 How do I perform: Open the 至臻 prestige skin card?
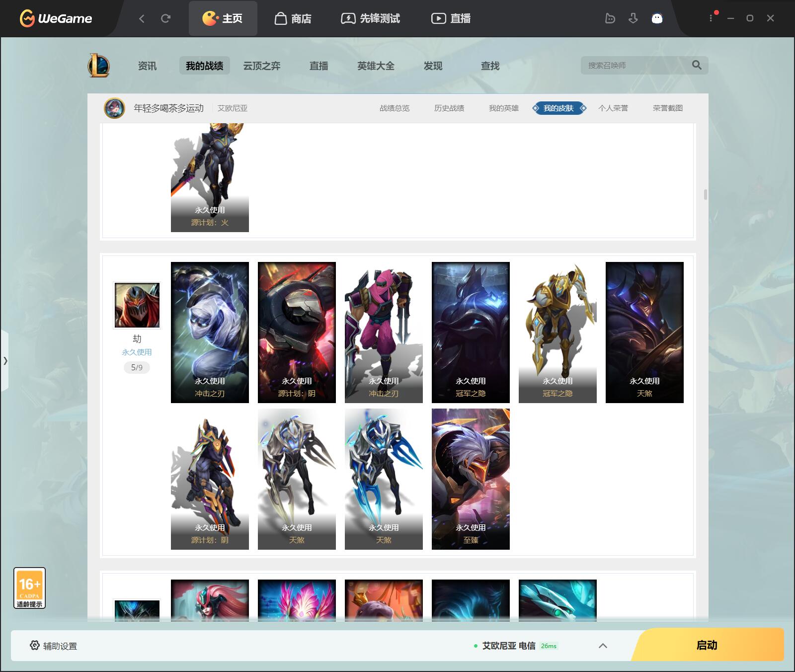tap(471, 479)
